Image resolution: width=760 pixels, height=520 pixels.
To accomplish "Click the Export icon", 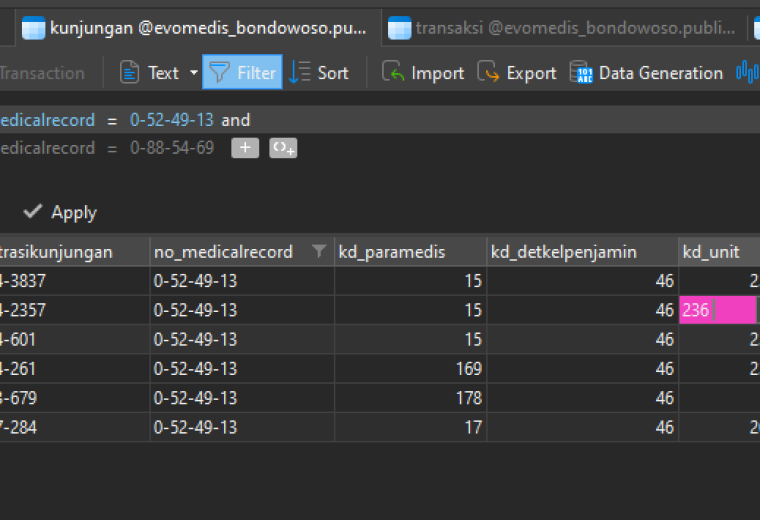I will pyautogui.click(x=488, y=72).
